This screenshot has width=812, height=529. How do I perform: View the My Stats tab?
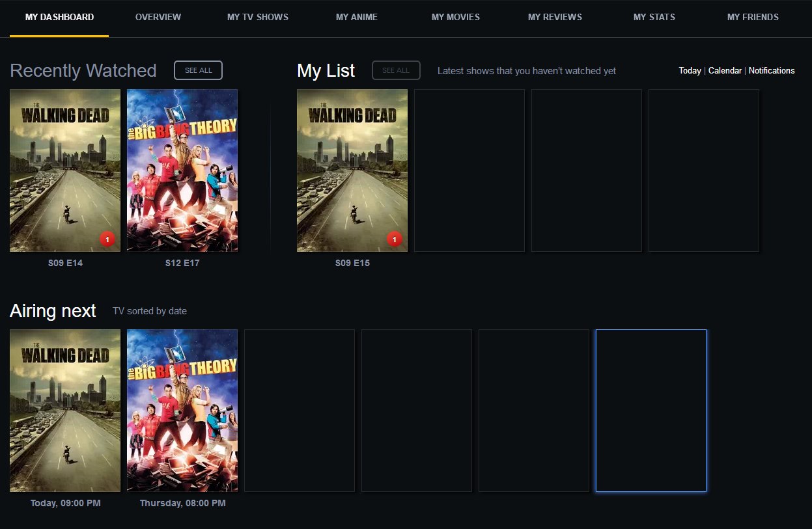[x=654, y=18]
